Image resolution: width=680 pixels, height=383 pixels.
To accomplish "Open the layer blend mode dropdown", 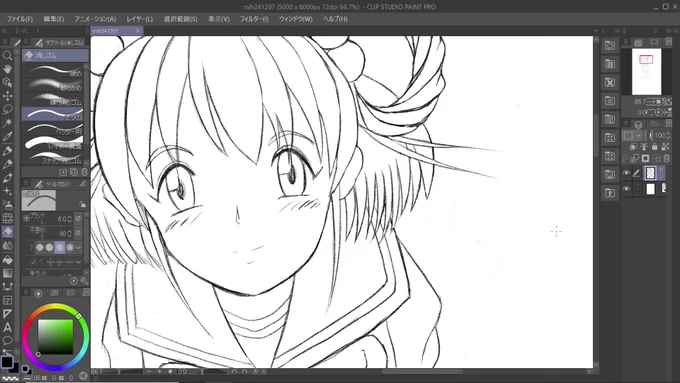I will point(632,136).
